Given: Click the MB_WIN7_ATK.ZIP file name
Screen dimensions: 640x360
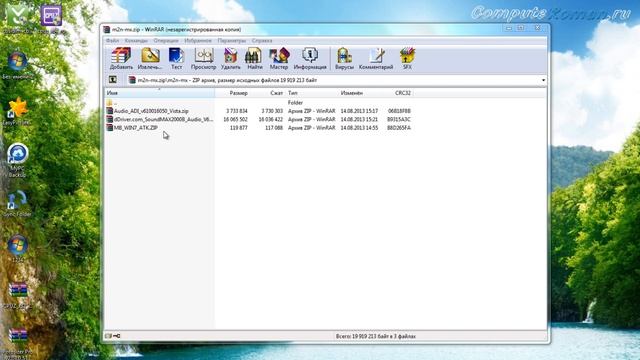Looking at the screenshot, I should [x=136, y=128].
